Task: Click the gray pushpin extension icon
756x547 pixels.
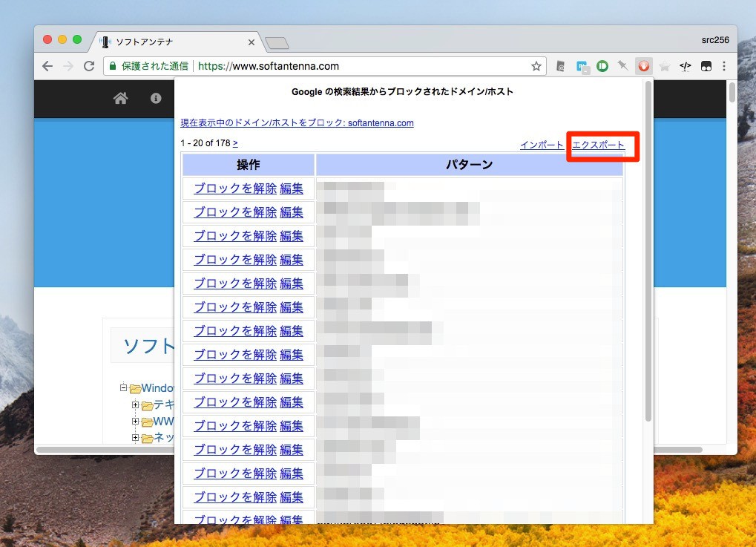Action: (x=623, y=66)
